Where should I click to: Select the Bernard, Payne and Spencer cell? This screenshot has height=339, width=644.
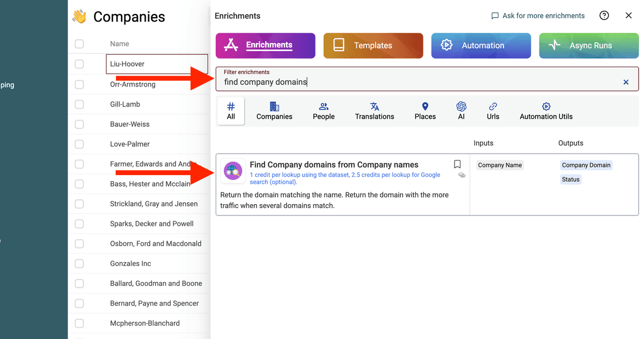click(x=157, y=303)
